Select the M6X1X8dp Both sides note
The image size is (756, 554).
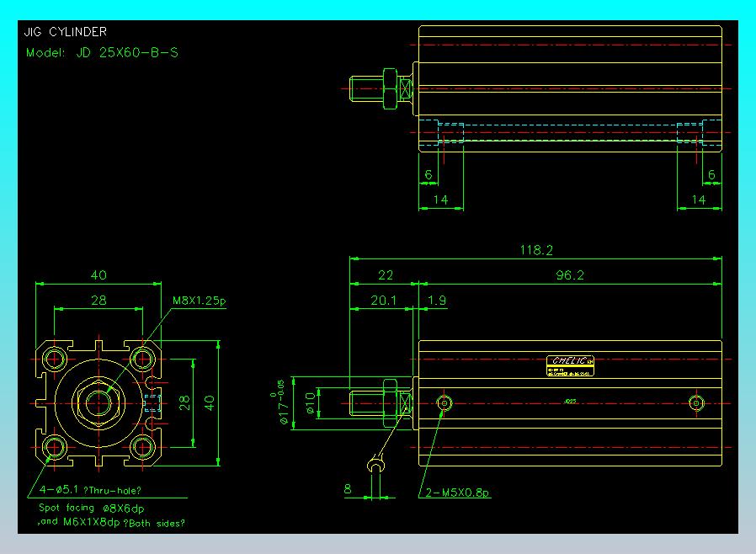coord(111,522)
